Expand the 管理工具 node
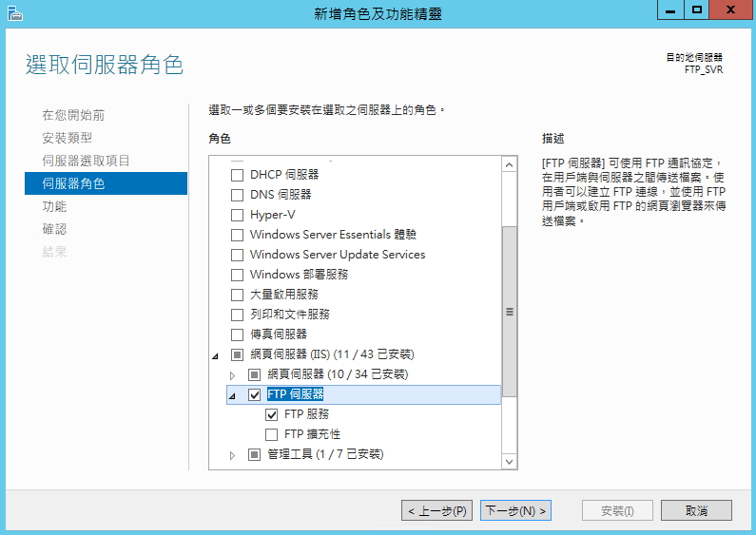 click(x=232, y=455)
